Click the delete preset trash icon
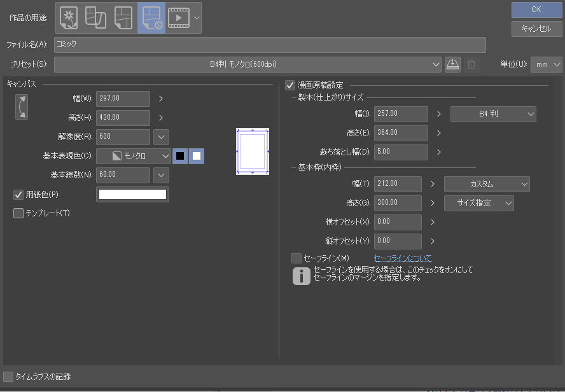Screen dimensions: 565x392 pos(471,64)
